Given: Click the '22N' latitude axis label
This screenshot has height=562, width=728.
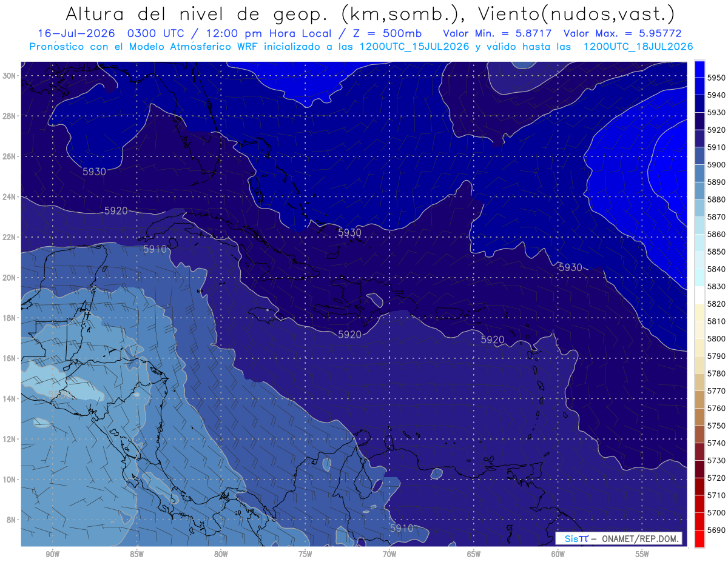Looking at the screenshot, I should coord(10,237).
